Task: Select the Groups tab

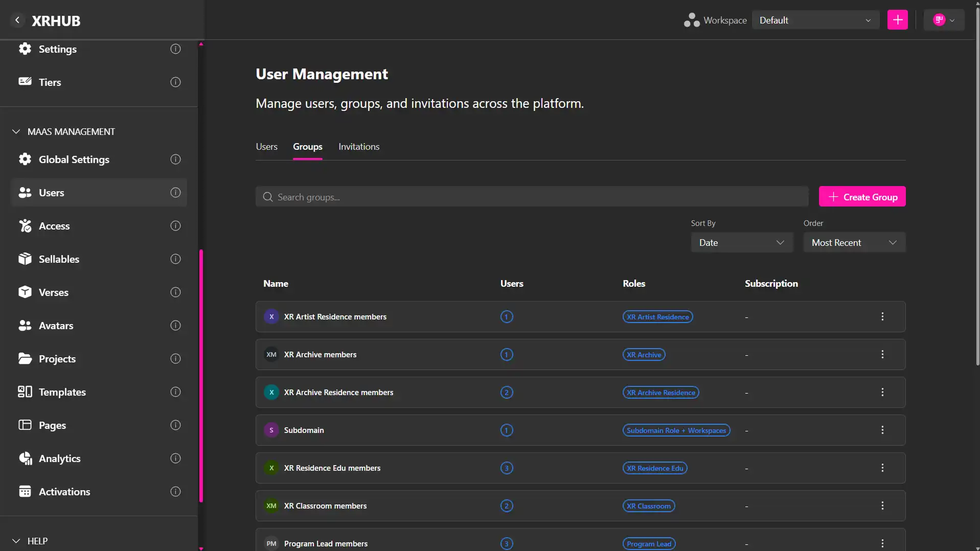Action: 307,147
